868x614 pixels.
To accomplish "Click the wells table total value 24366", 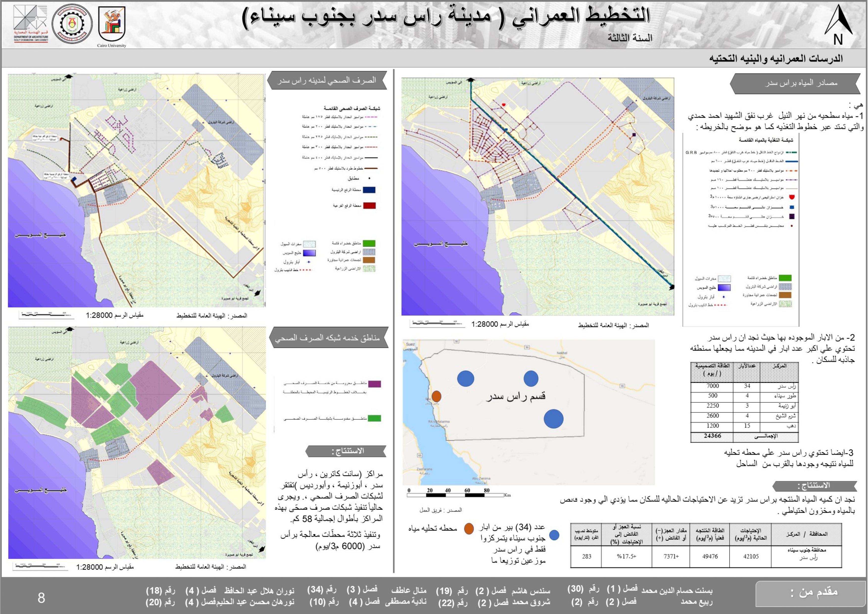I will 712,436.
